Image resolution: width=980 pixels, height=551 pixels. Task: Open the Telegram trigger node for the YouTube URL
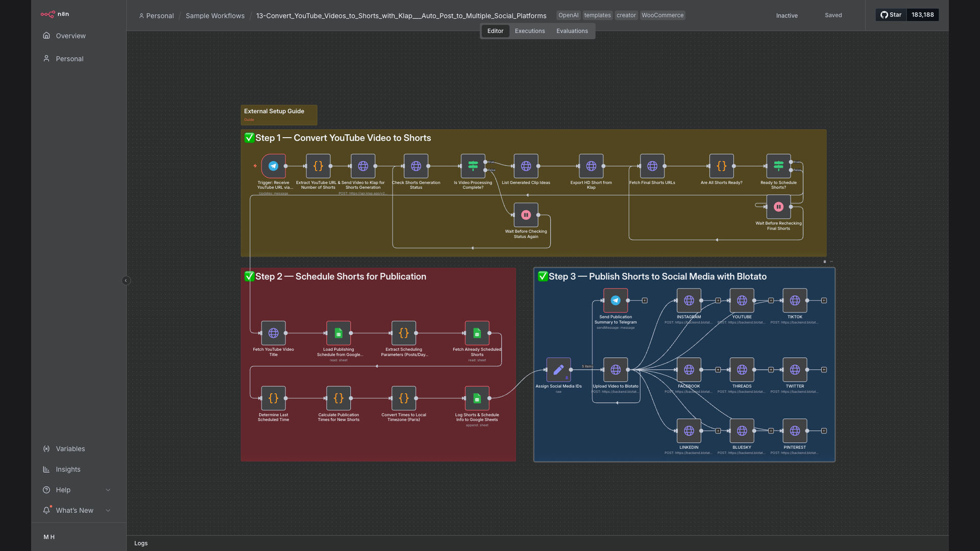pos(273,166)
